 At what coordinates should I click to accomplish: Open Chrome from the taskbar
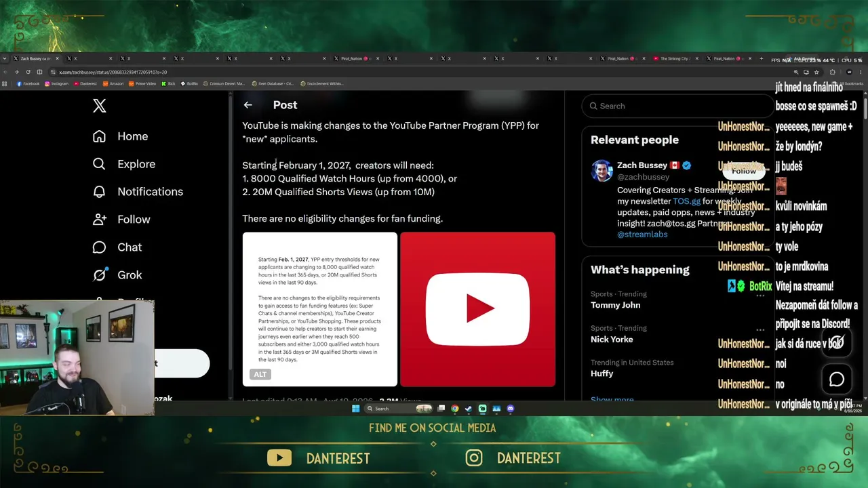455,409
